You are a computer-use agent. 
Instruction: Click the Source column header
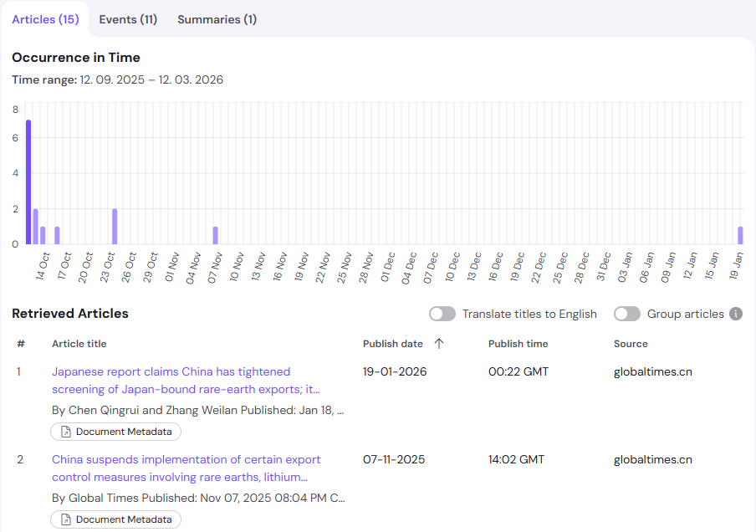[631, 343]
